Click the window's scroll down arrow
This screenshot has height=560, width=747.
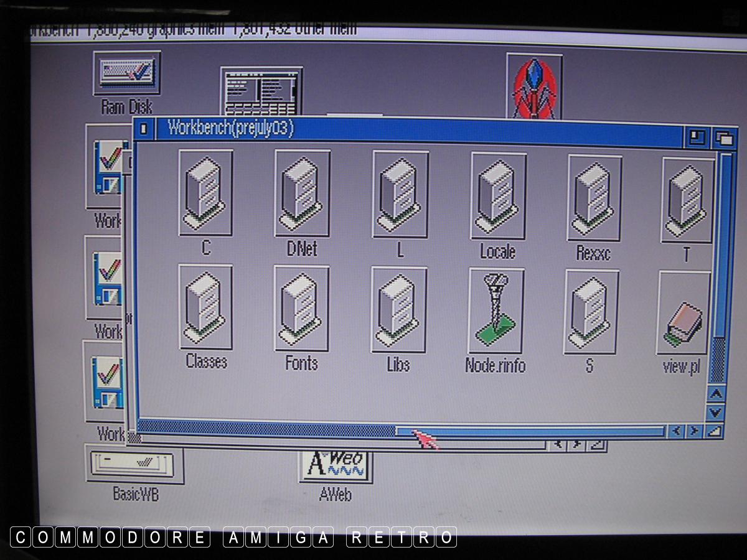[x=716, y=412]
